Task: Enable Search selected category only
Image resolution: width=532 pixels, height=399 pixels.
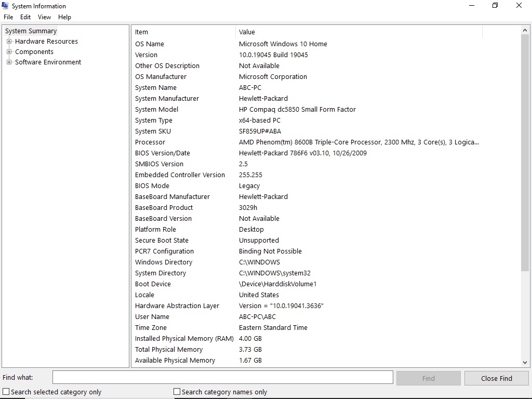Action: (5, 392)
